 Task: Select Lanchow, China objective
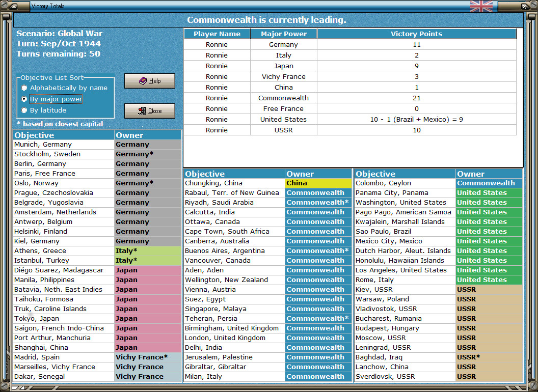(405, 367)
